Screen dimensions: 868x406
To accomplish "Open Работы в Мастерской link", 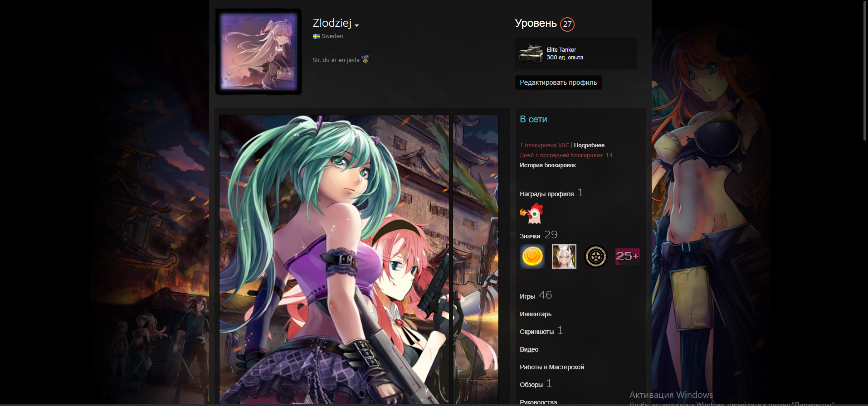I will click(x=552, y=367).
